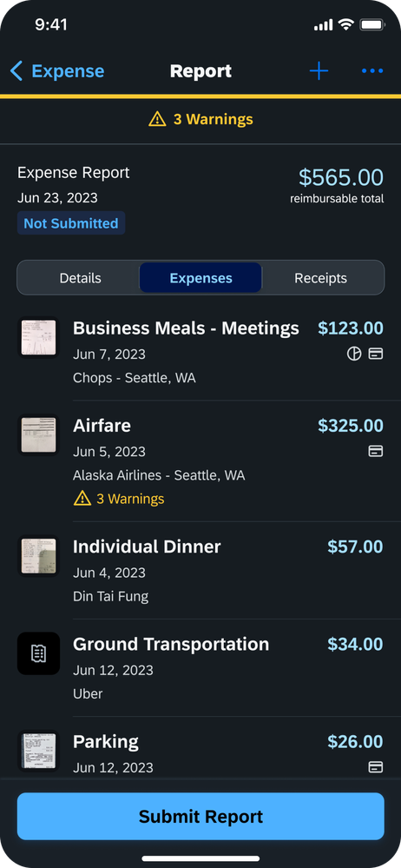Click the Submit Report button
The image size is (401, 868).
(200, 817)
